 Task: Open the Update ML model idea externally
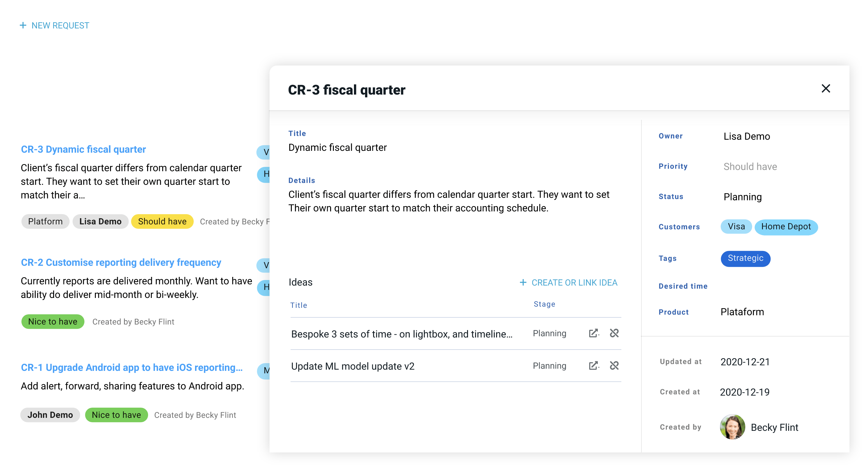coord(594,366)
